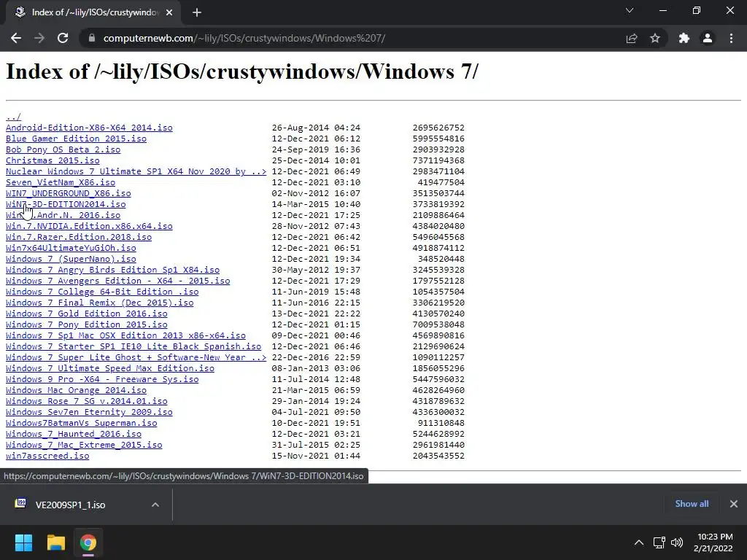Viewport: 747px width, 560px height.
Task: Download Win.7.NVIDIA.Edition.x86.x64.iso
Action: pyautogui.click(x=89, y=226)
